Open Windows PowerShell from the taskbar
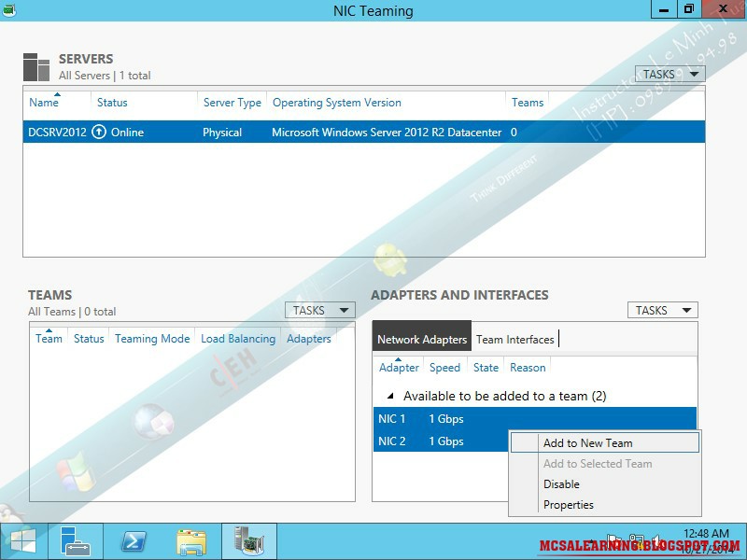This screenshot has height=560, width=747. pos(134,540)
